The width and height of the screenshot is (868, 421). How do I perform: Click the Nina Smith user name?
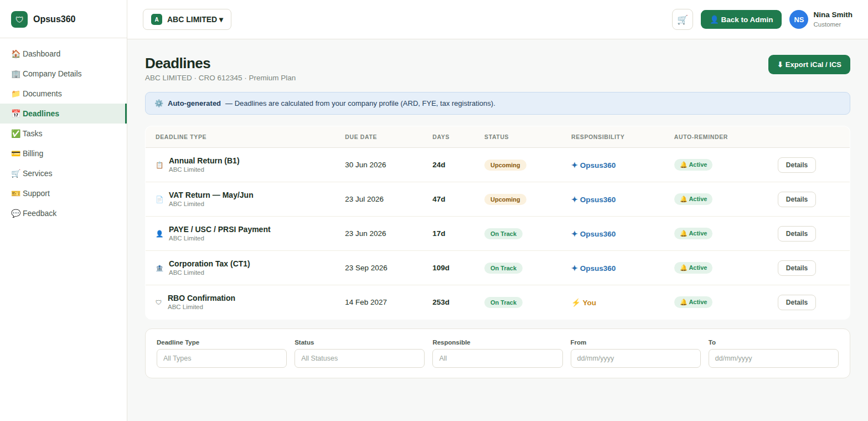[833, 15]
